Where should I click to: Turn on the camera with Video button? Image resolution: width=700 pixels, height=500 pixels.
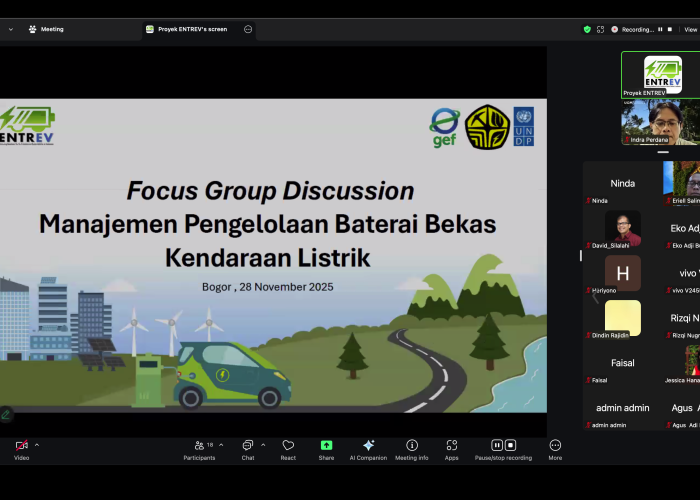coord(21,446)
